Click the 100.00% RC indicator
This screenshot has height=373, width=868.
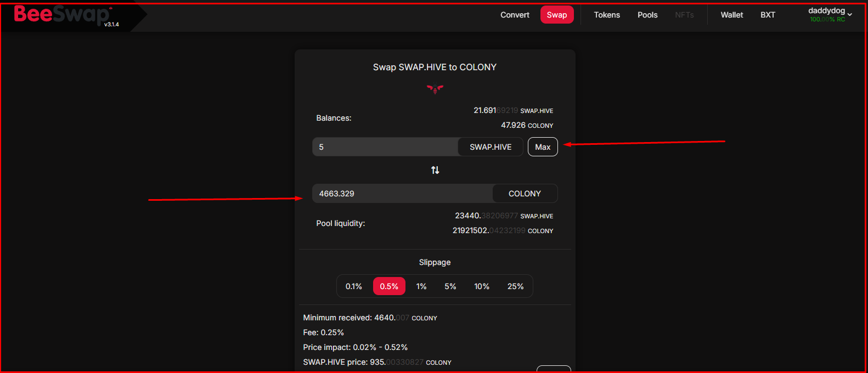(827, 19)
